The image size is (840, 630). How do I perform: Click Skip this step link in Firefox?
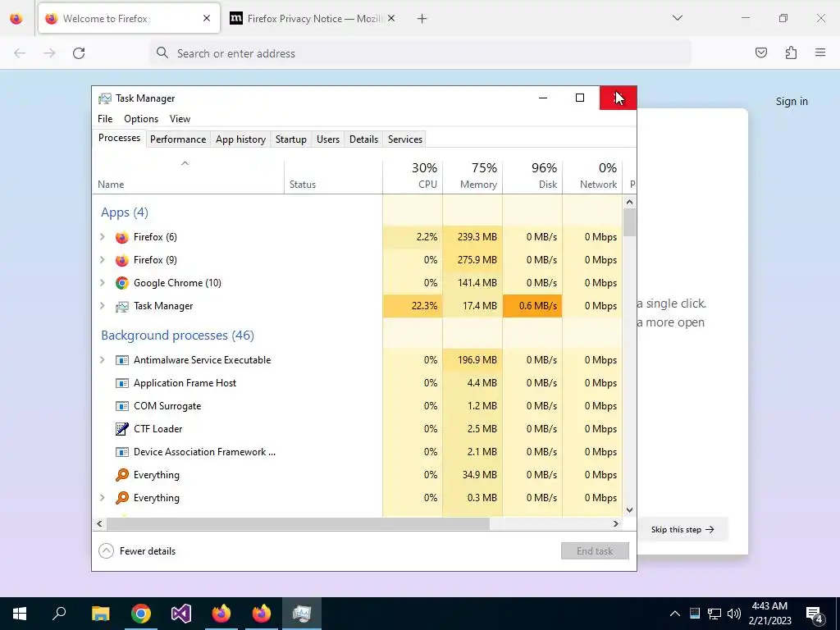(x=682, y=529)
